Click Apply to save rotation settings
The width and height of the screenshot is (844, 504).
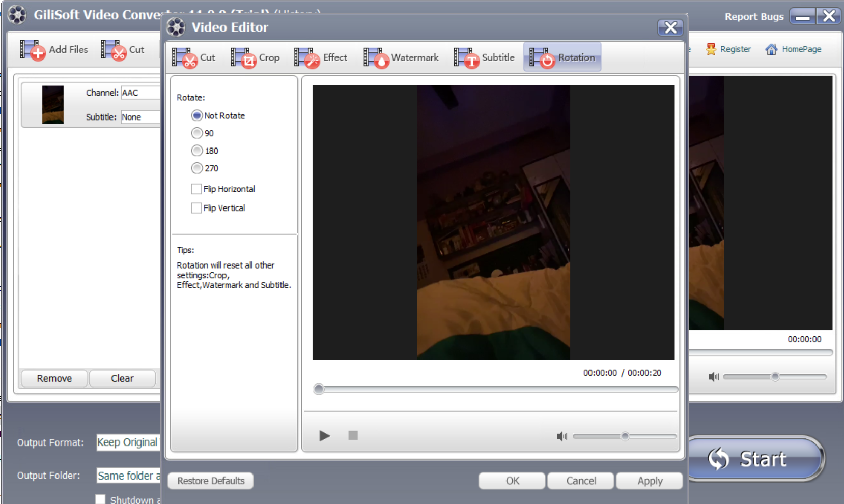[650, 481]
